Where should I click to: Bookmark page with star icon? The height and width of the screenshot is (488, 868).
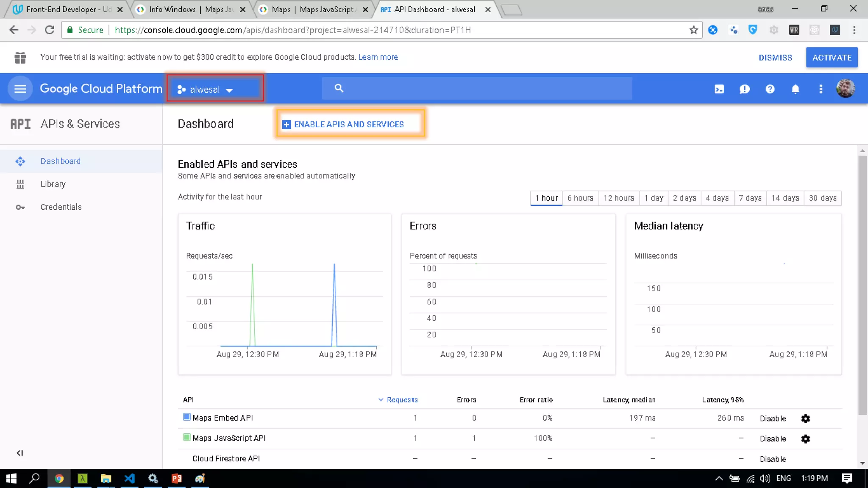(x=693, y=30)
